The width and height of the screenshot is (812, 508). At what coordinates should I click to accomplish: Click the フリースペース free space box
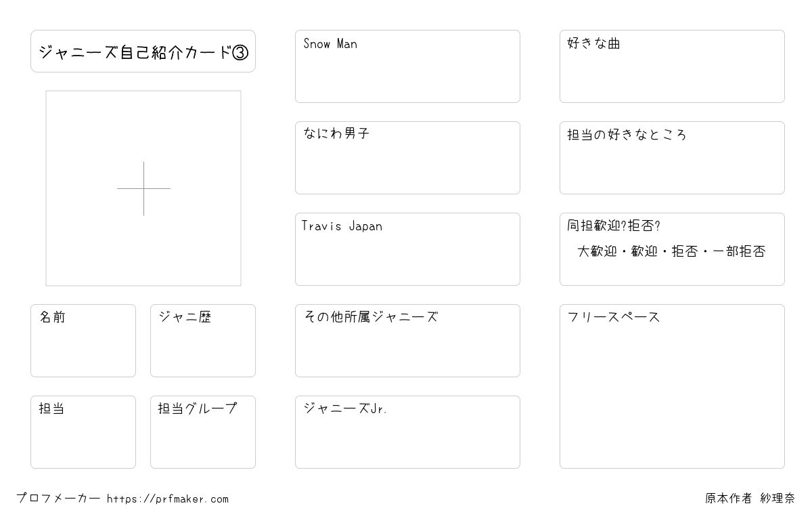[672, 386]
